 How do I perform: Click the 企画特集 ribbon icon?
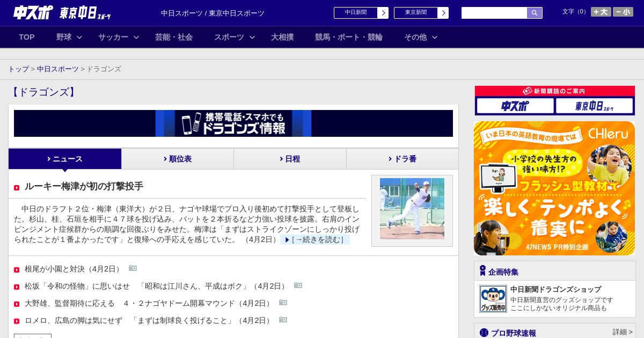click(482, 271)
